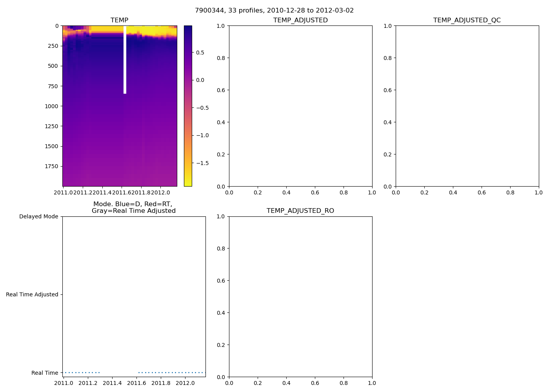
Task: Click the 0.5 tick label on colorbar
Action: coord(200,53)
